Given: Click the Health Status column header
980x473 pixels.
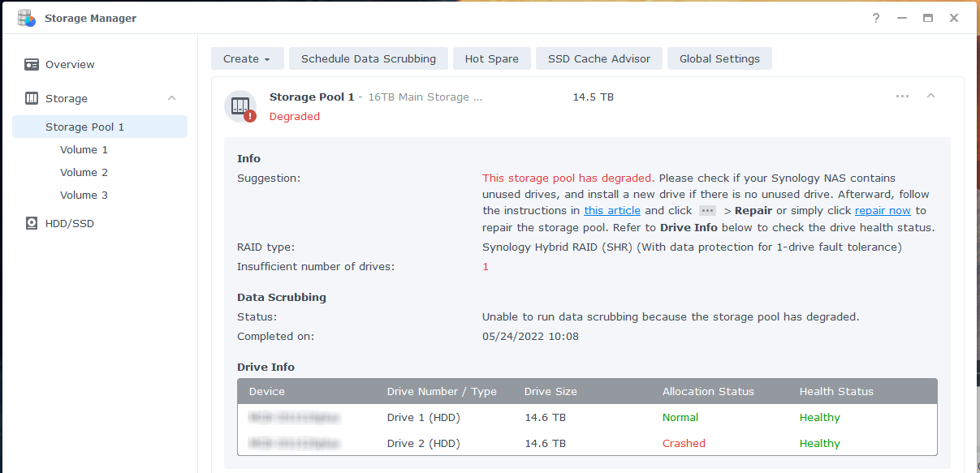Looking at the screenshot, I should [836, 391].
